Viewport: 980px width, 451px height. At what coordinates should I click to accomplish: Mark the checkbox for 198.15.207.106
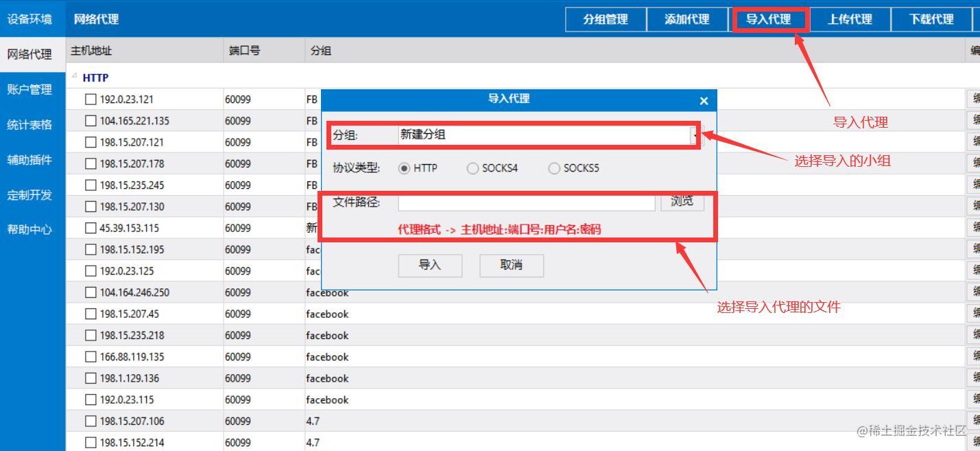coord(91,421)
